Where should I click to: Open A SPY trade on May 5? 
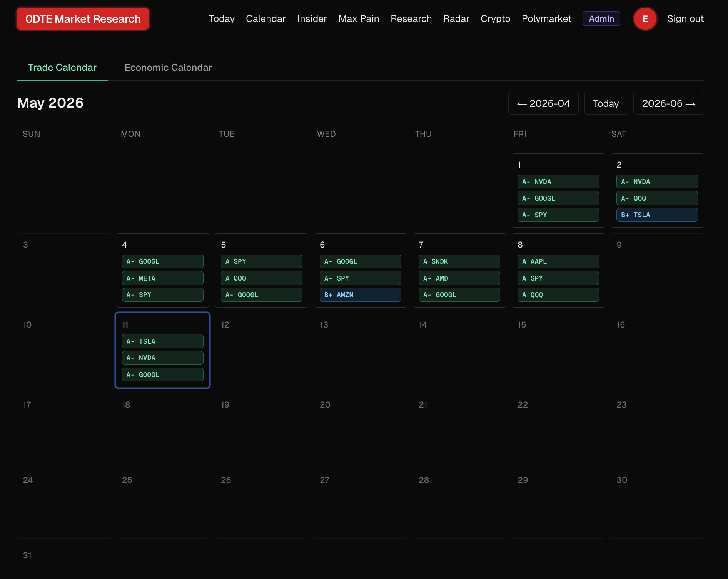(x=262, y=261)
